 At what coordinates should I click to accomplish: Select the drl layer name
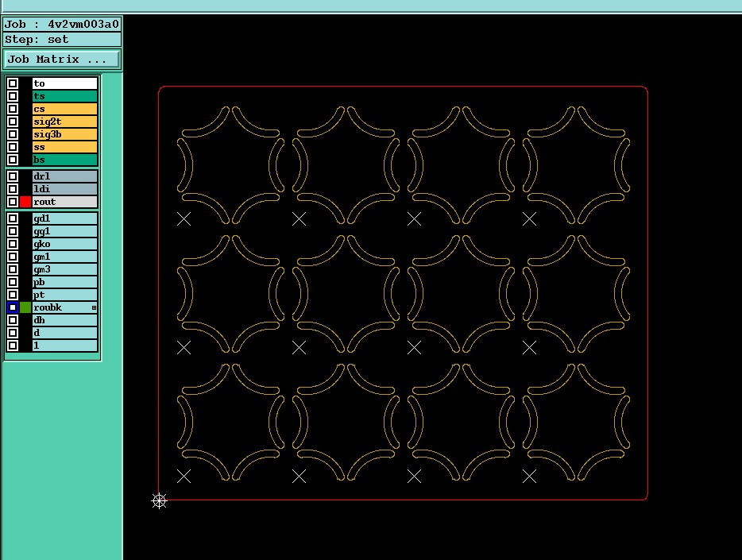(x=65, y=176)
